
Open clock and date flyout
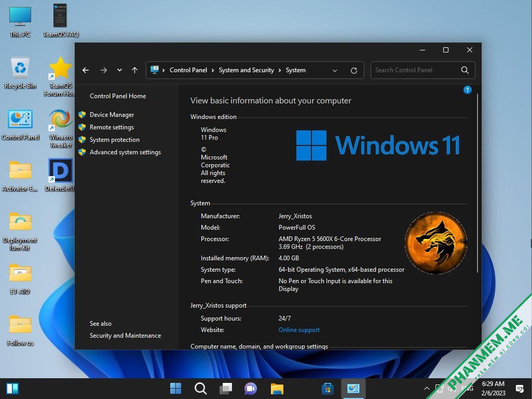[493, 388]
